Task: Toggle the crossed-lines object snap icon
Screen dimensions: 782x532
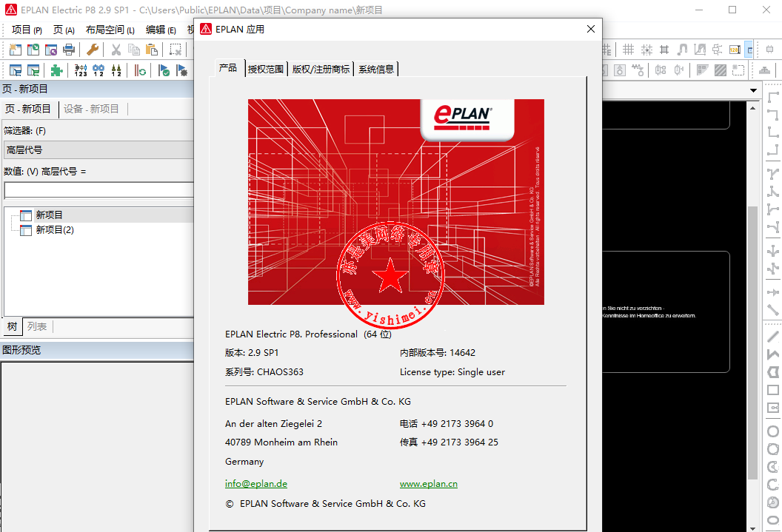Action: [x=664, y=50]
